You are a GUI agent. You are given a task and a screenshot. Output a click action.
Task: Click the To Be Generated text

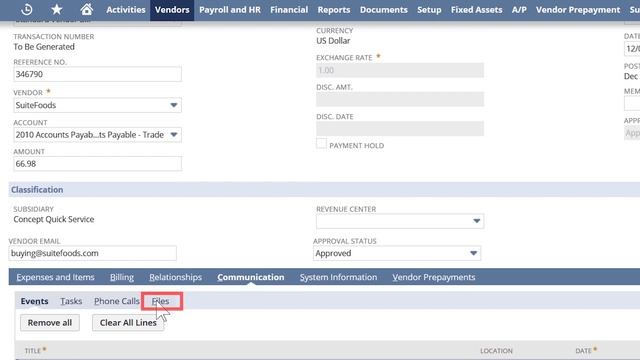(44, 47)
